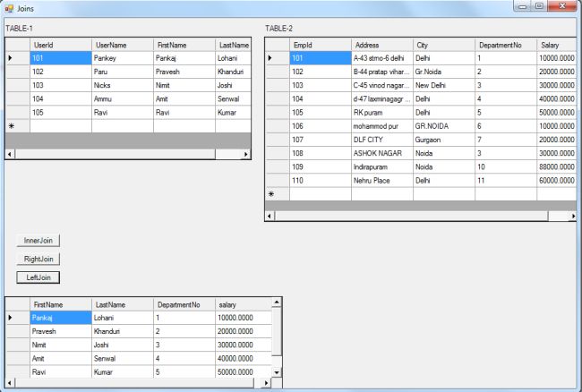The width and height of the screenshot is (582, 392).
Task: Click result grid salary column header
Action: [x=244, y=304]
